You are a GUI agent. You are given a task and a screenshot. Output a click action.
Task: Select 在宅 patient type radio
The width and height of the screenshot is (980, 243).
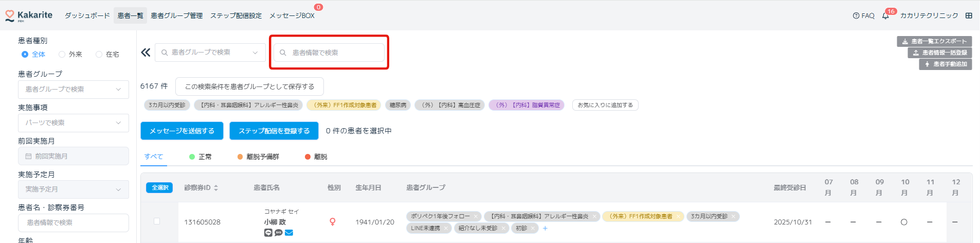coord(99,55)
